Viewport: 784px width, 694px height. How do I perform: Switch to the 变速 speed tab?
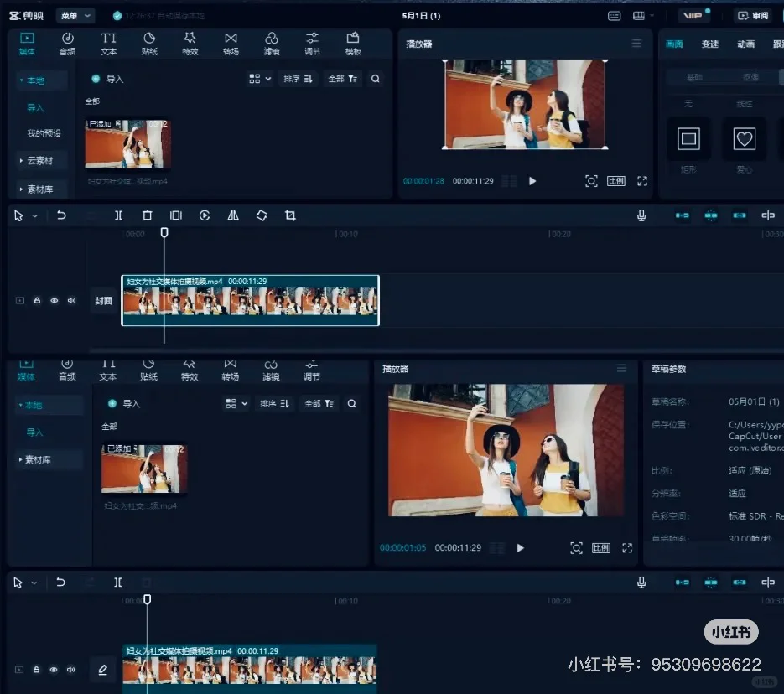click(x=710, y=44)
